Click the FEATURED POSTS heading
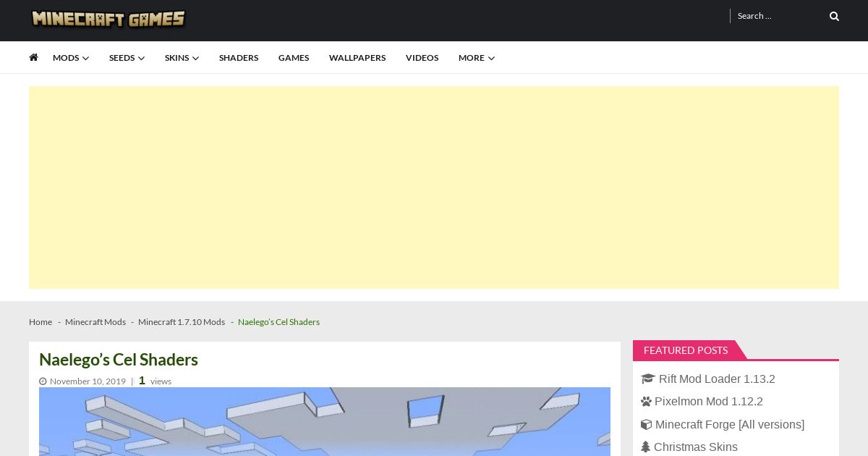This screenshot has width=868, height=456. [686, 350]
